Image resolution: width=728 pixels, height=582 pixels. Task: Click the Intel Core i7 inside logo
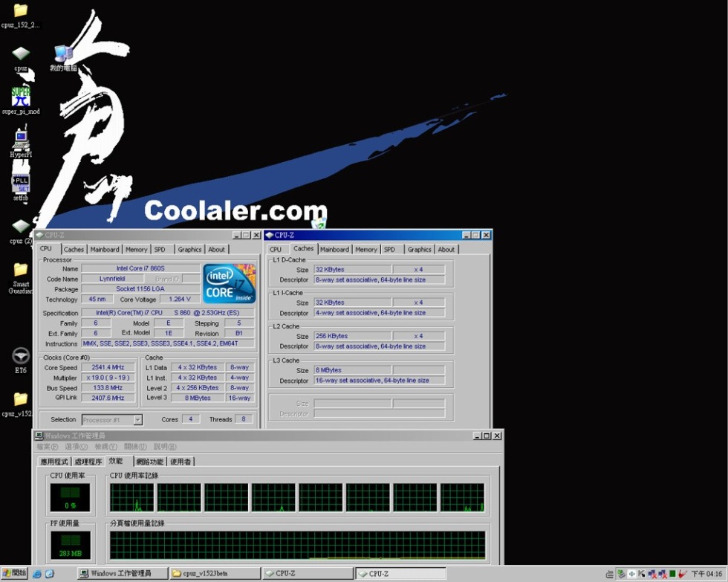point(230,284)
